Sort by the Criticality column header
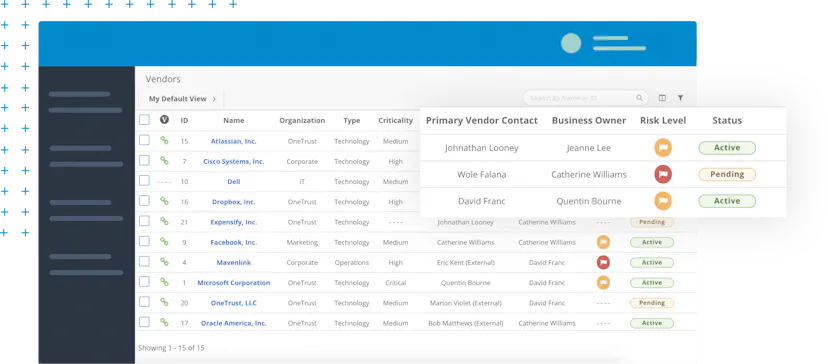The width and height of the screenshot is (828, 364). (396, 120)
